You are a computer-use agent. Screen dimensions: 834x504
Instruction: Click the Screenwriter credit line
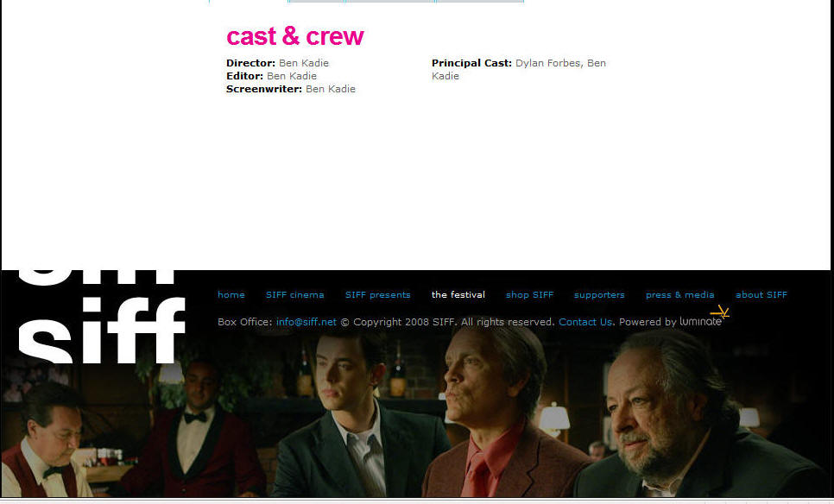coord(290,89)
